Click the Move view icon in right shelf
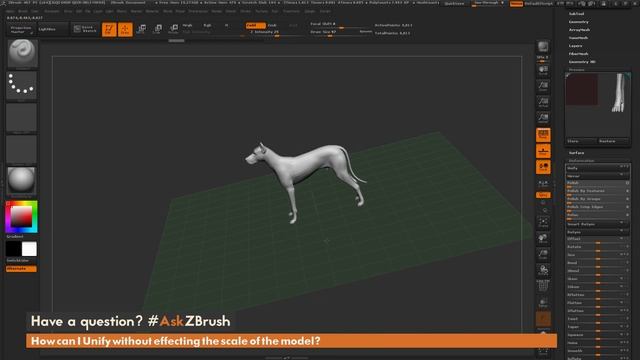Image resolution: width=640 pixels, height=360 pixels. pos(543,238)
